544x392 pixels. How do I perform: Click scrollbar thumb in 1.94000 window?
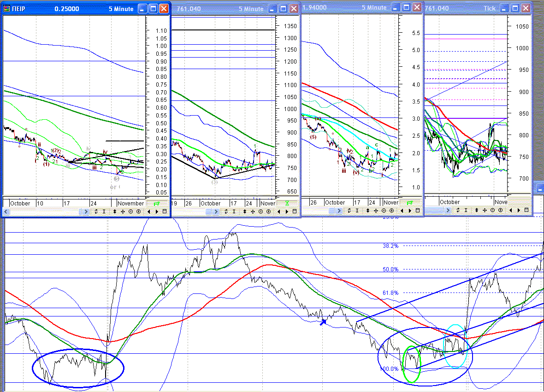[331, 211]
